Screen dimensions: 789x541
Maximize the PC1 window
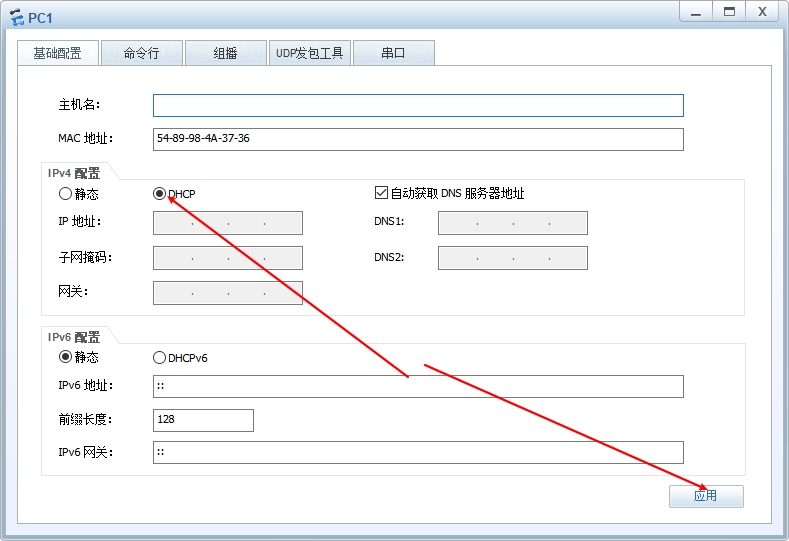729,12
